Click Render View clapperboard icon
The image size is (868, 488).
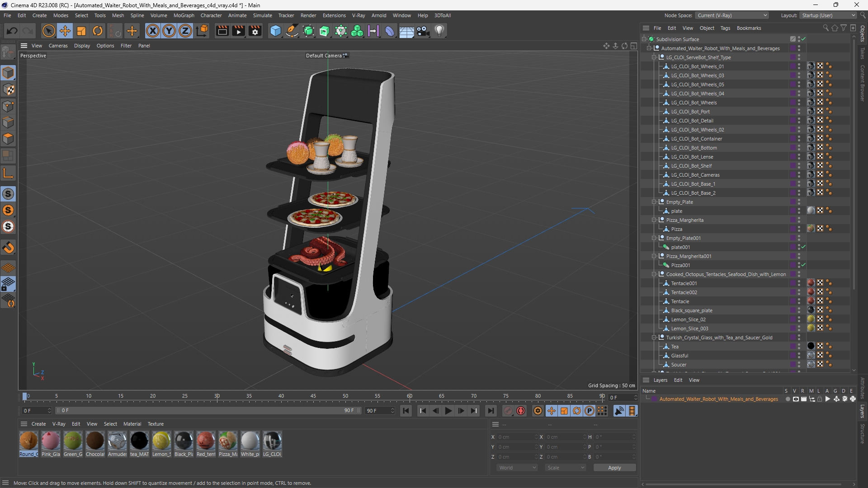(x=222, y=31)
